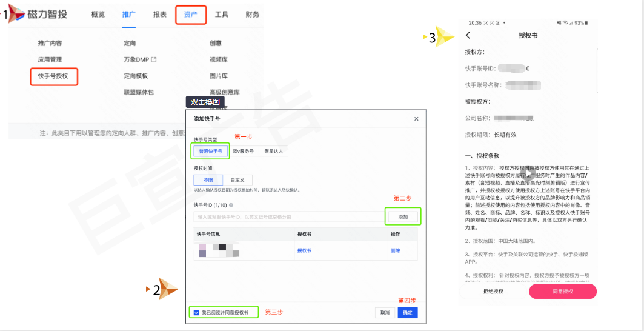Click the 操作 column header

pyautogui.click(x=395, y=234)
